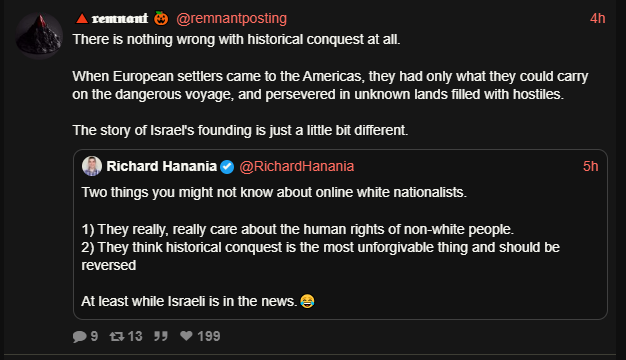The height and width of the screenshot is (360, 626).
Task: Open the quoted tweet about white nationalists
Action: tap(340, 235)
